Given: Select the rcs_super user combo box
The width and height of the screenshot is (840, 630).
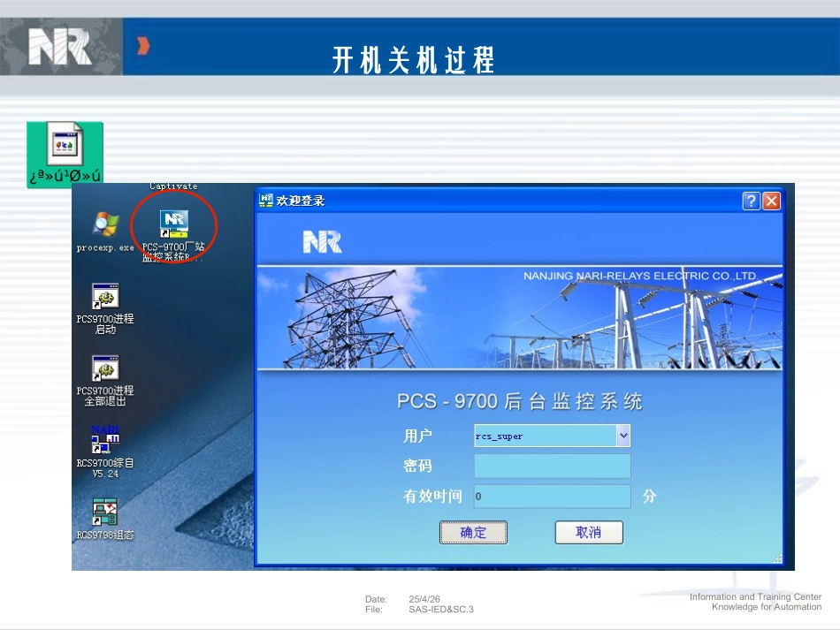Looking at the screenshot, I should click(545, 436).
